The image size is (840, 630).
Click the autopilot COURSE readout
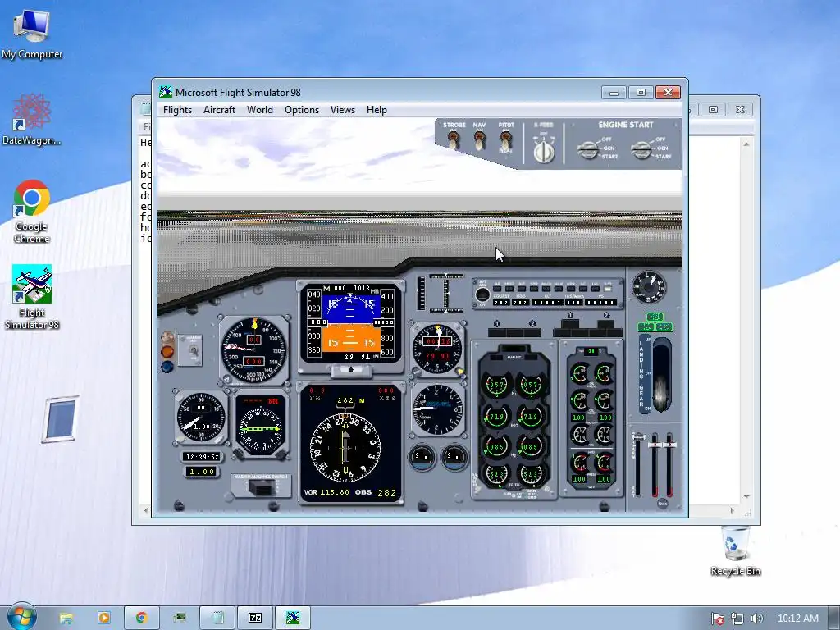[501, 302]
